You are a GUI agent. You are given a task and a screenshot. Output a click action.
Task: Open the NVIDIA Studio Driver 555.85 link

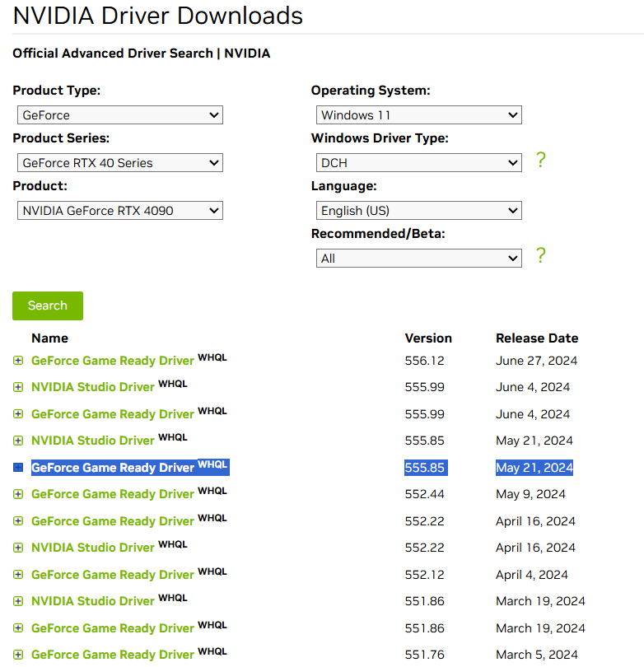pyautogui.click(x=92, y=441)
